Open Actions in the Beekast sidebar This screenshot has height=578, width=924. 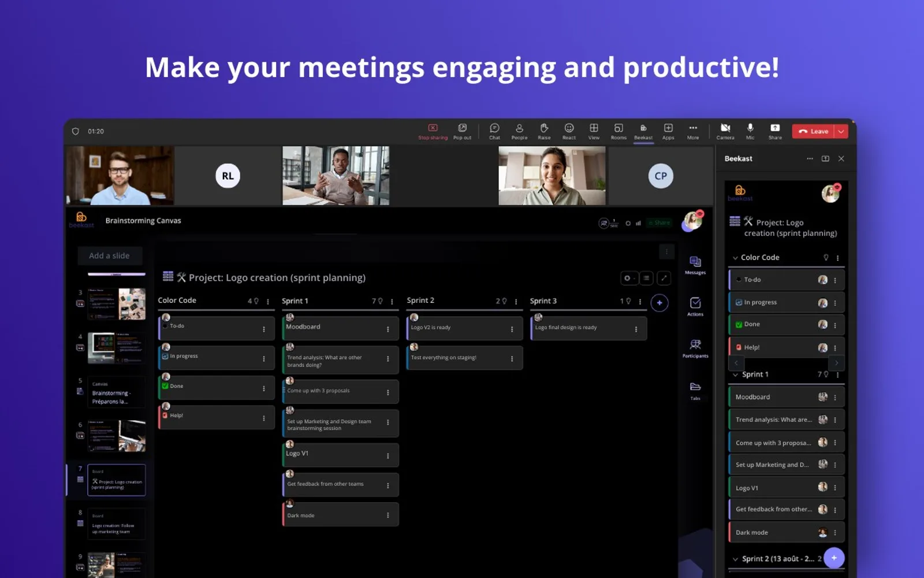point(695,306)
